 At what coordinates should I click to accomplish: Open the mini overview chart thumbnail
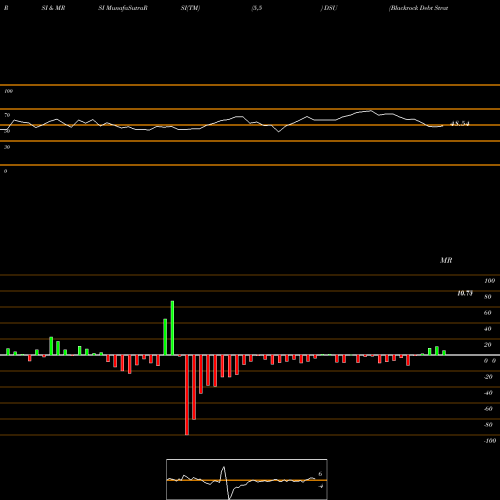coord(247,479)
